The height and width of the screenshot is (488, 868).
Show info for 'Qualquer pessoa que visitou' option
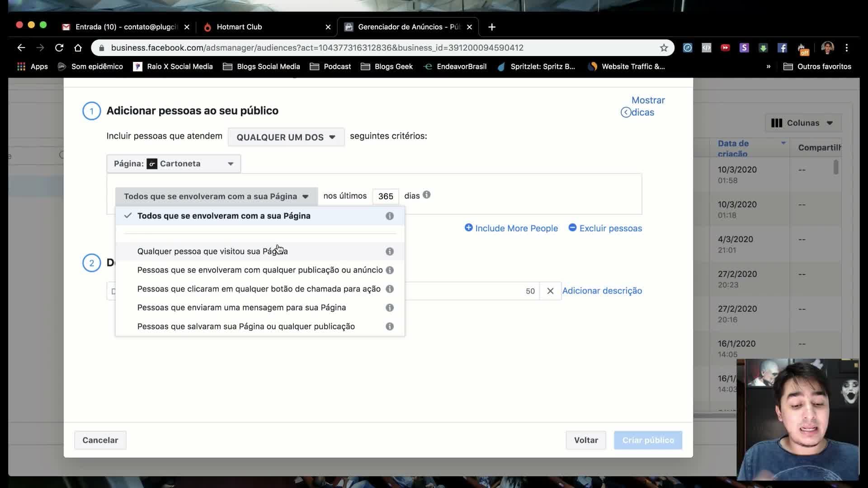(x=390, y=251)
